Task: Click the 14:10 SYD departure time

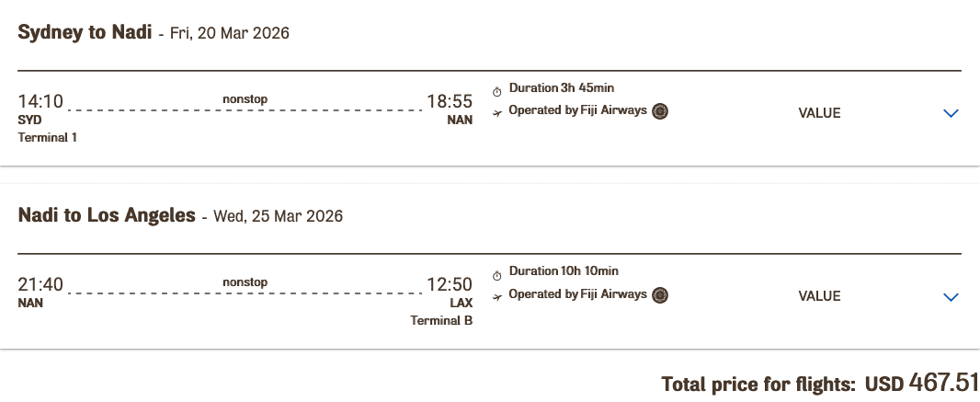Action: click(40, 101)
